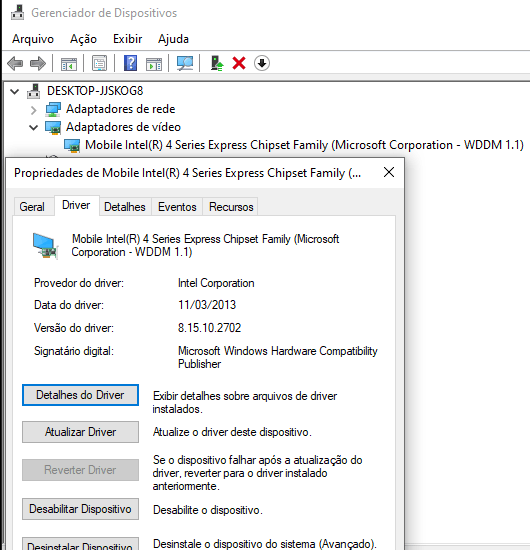Collapse the Adaptadores de vídeo node

pos(33,127)
